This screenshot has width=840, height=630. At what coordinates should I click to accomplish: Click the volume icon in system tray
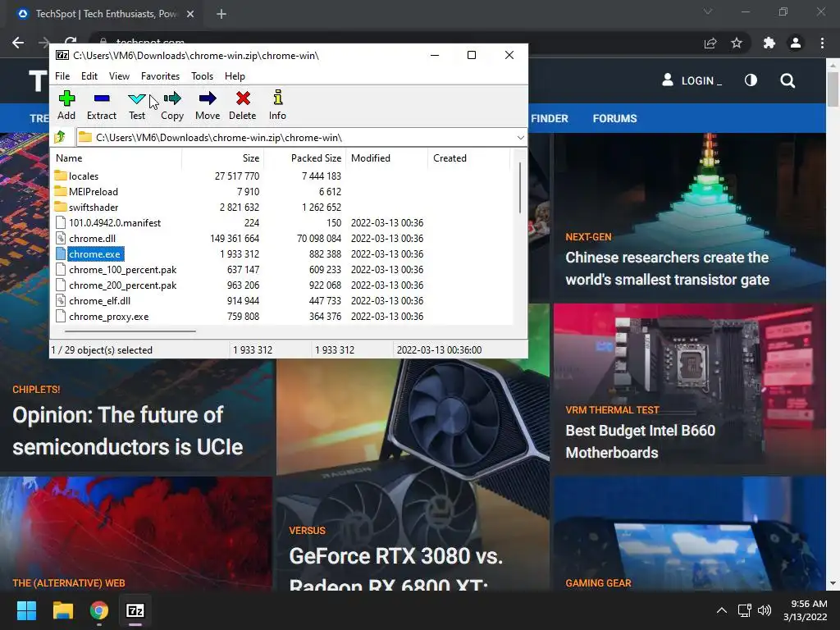765,610
